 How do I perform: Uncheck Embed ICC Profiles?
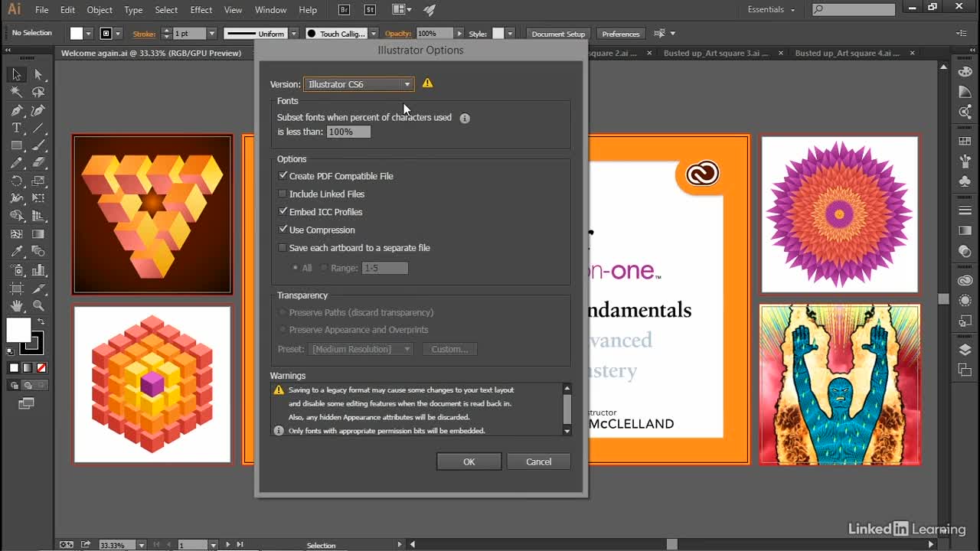(x=283, y=212)
